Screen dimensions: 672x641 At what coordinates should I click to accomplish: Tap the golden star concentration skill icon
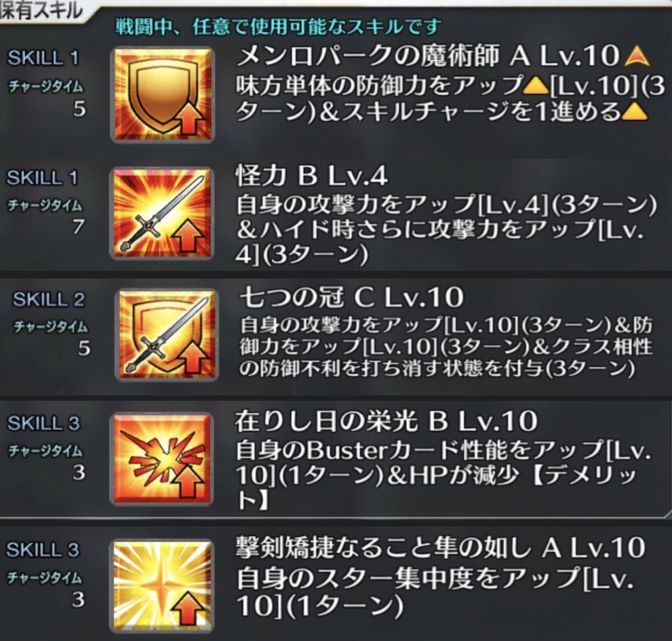162,586
